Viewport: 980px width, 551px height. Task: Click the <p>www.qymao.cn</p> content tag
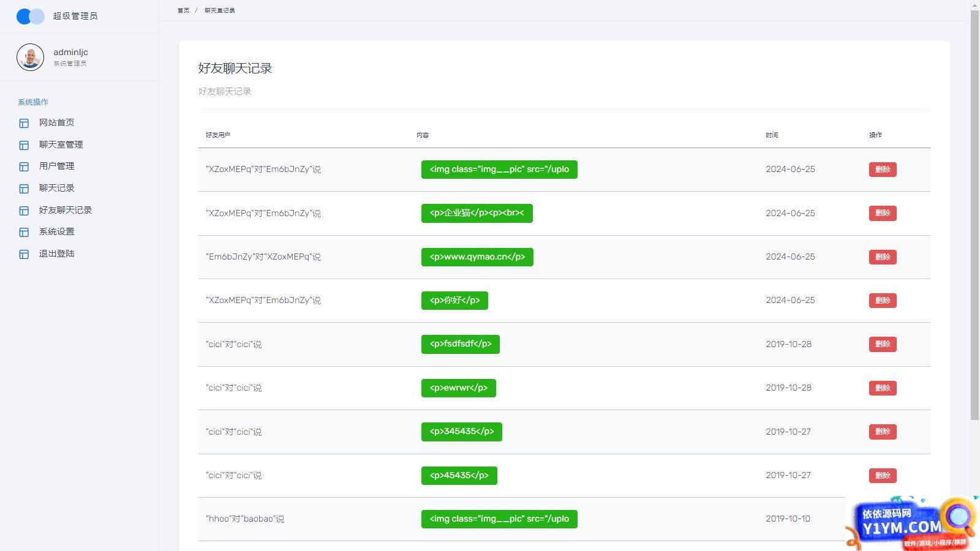click(x=477, y=257)
